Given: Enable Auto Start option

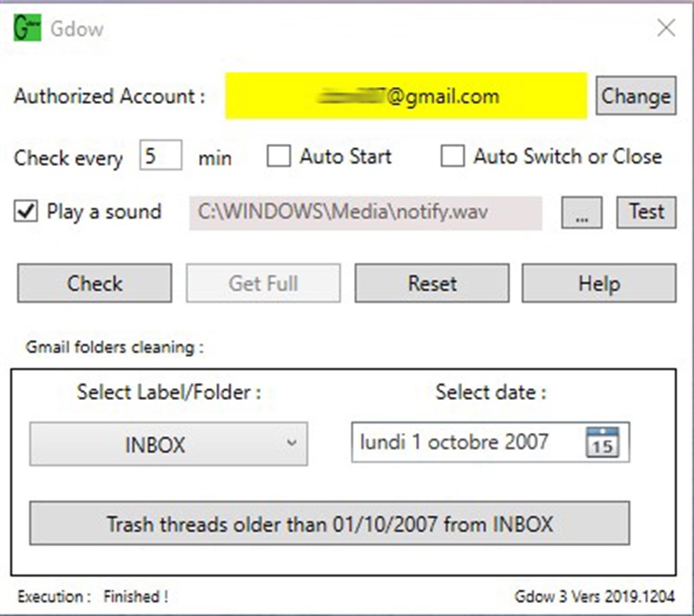Looking at the screenshot, I should pos(279,157).
